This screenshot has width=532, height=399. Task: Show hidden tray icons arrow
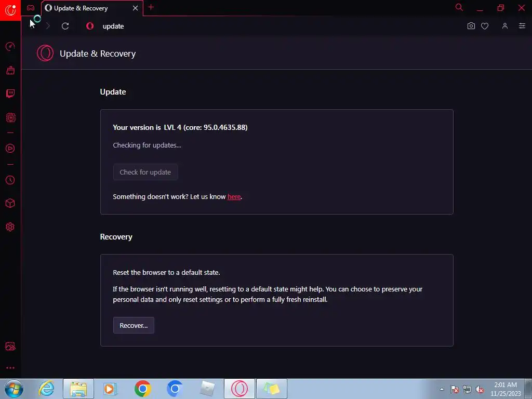[x=442, y=389]
